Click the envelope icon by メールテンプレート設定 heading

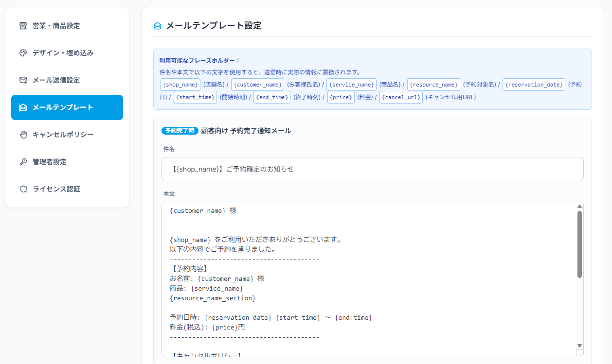tap(157, 26)
